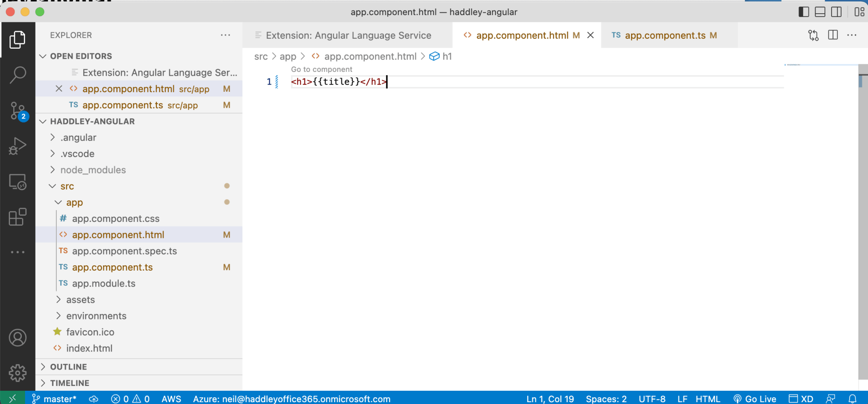This screenshot has height=404, width=868.
Task: Split the editor right
Action: pos(833,35)
